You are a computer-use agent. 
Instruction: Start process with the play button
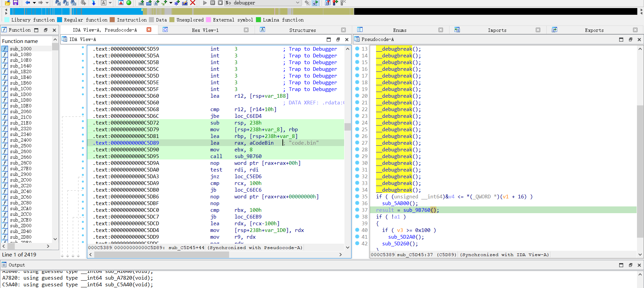205,3
